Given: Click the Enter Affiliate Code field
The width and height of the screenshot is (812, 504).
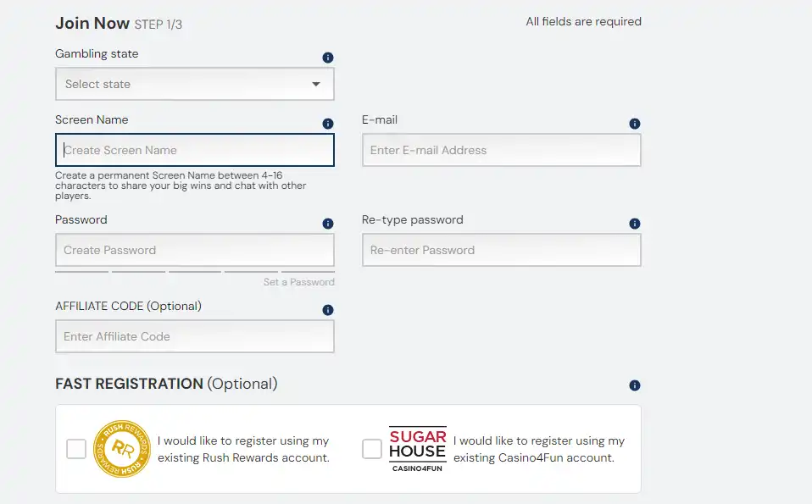Looking at the screenshot, I should tap(195, 336).
